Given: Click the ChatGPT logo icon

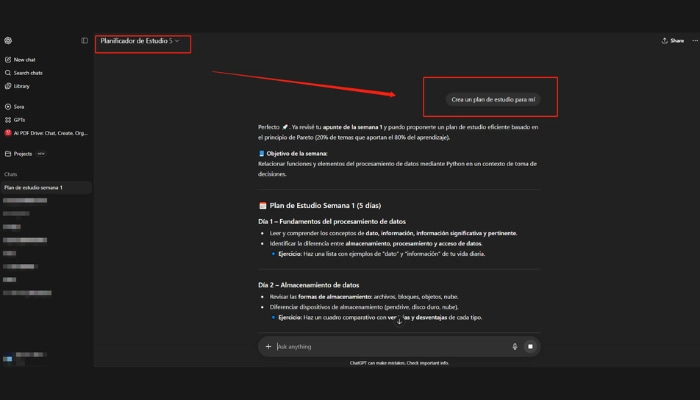Looking at the screenshot, I should [8, 41].
